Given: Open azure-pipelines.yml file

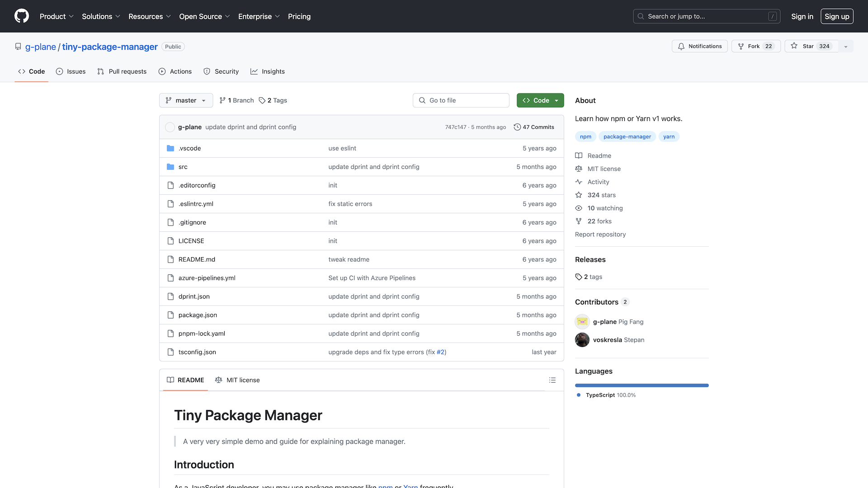Looking at the screenshot, I should point(207,278).
